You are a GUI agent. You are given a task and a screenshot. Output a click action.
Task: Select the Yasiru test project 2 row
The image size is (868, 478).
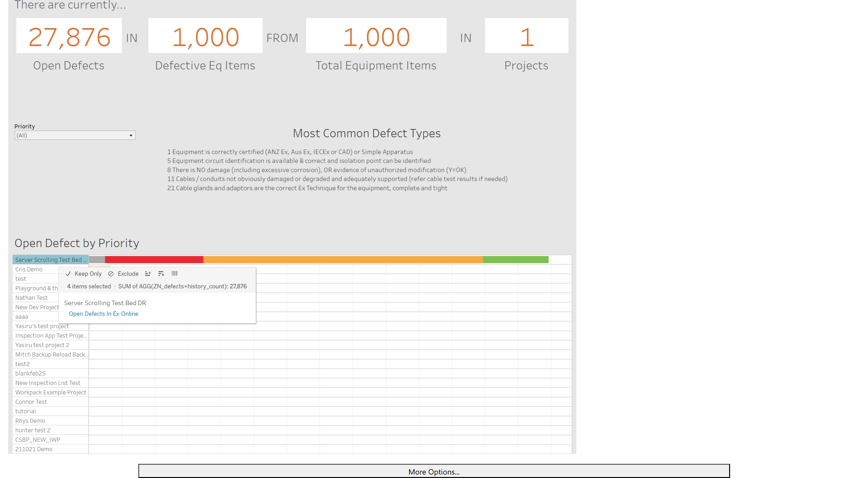tap(51, 345)
